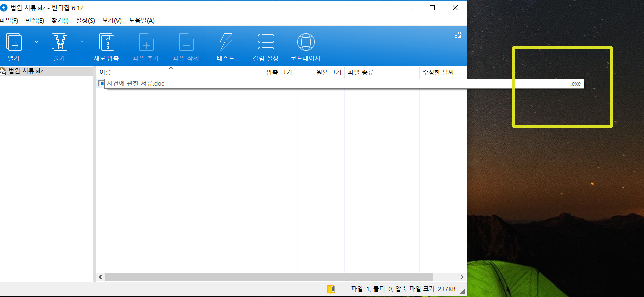The width and height of the screenshot is (644, 297).
Task: Open the 파일(F) menu
Action: coord(9,20)
